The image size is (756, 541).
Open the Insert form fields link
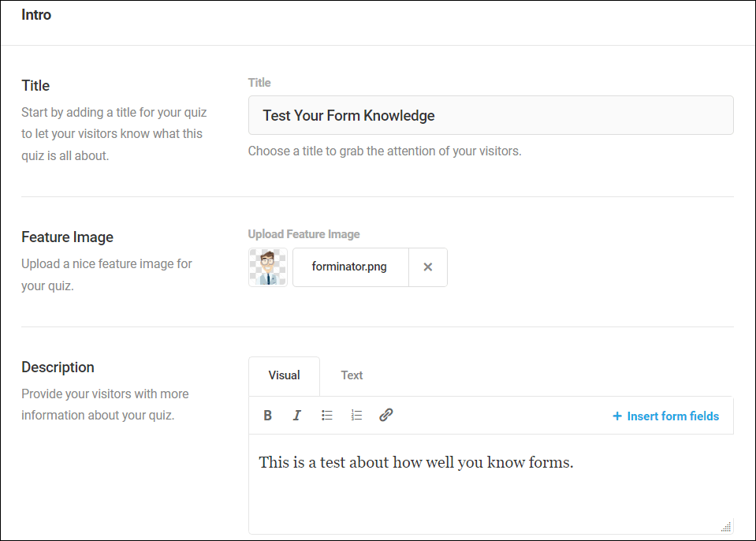[x=665, y=416]
